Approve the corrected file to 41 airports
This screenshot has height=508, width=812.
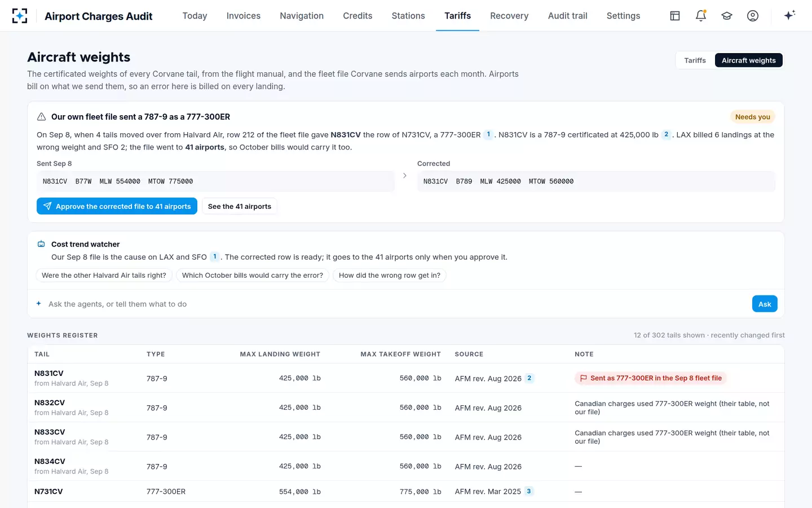(117, 206)
